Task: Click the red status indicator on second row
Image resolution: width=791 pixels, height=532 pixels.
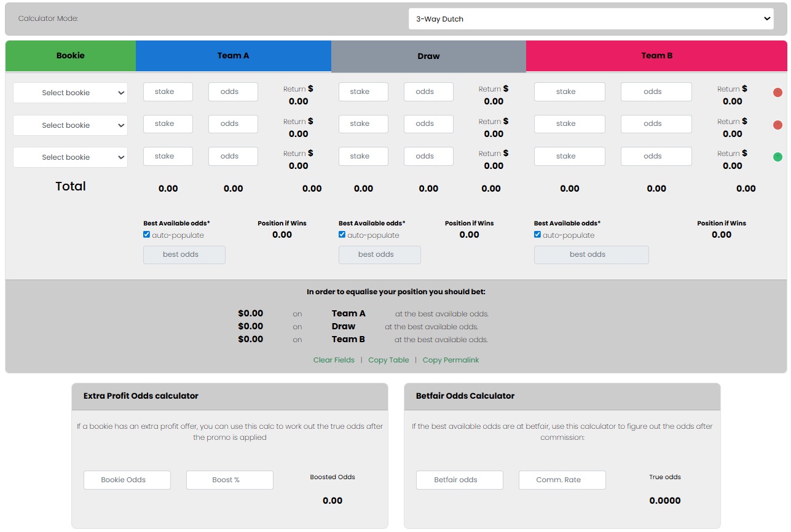Action: pyautogui.click(x=778, y=124)
